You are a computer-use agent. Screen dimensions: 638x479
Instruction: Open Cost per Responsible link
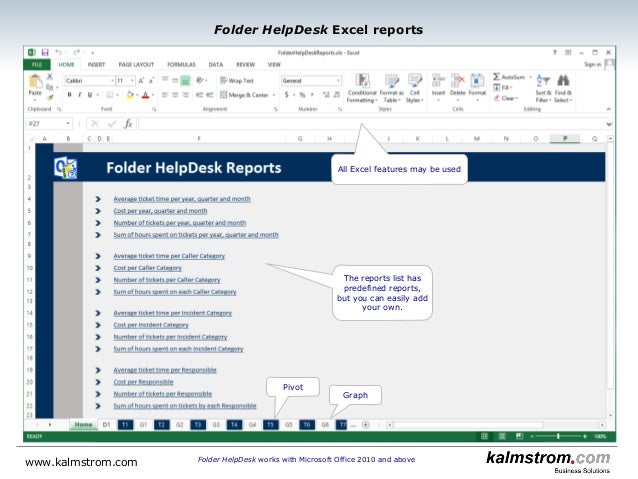[143, 382]
